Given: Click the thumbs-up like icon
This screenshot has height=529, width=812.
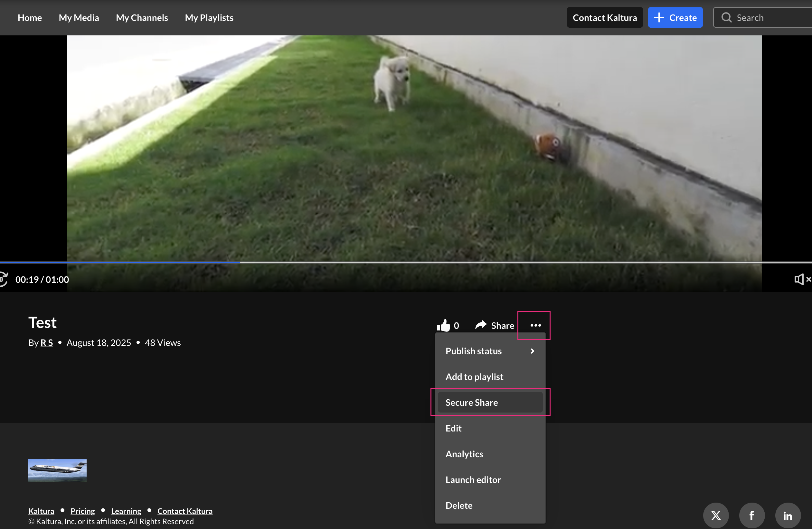Looking at the screenshot, I should [444, 325].
